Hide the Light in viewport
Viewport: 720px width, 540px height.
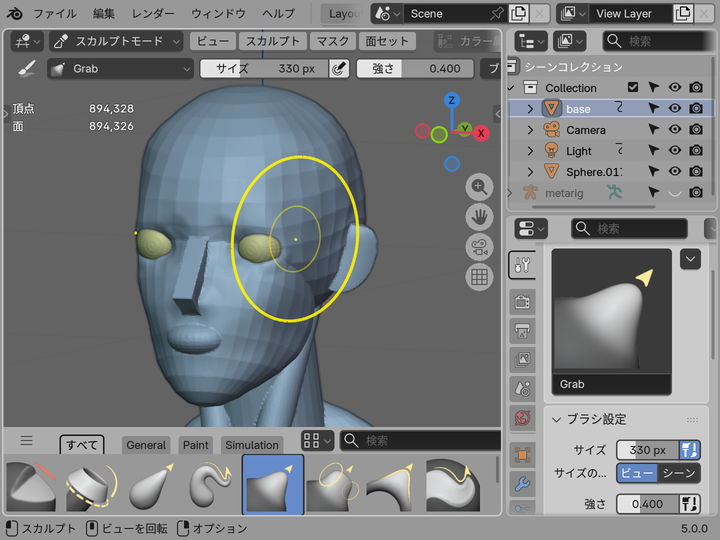tap(675, 151)
